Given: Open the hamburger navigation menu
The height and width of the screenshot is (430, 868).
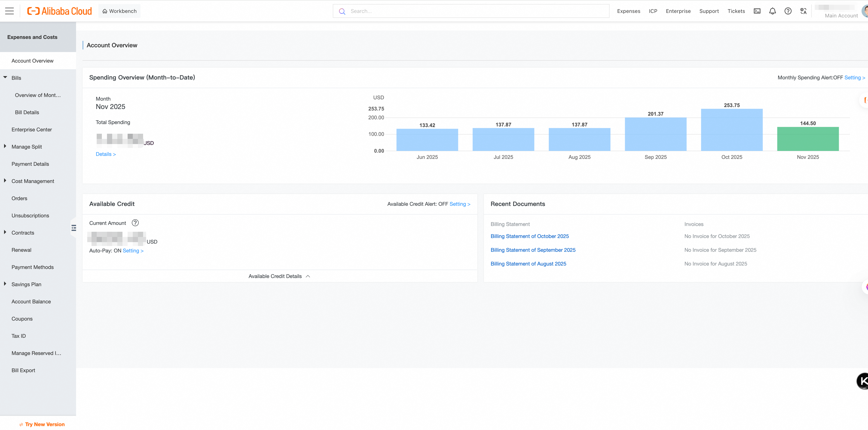Looking at the screenshot, I should (x=9, y=11).
